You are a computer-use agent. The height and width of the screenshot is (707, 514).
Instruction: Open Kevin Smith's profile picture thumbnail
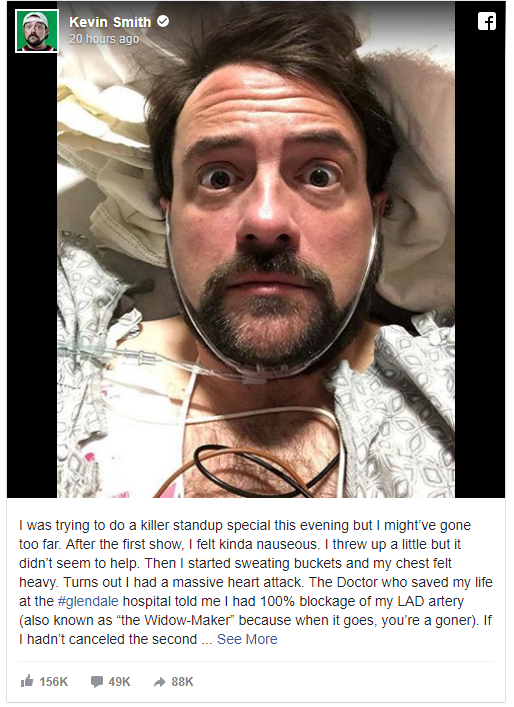[x=37, y=31]
